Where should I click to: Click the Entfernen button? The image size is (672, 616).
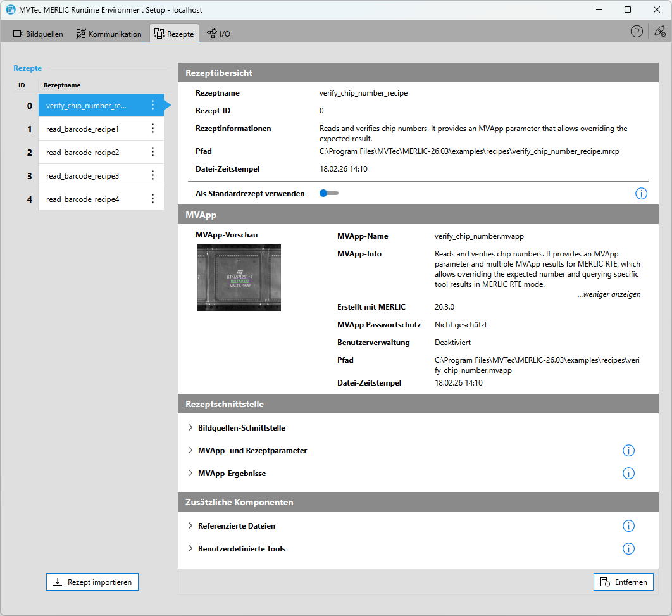tap(623, 582)
